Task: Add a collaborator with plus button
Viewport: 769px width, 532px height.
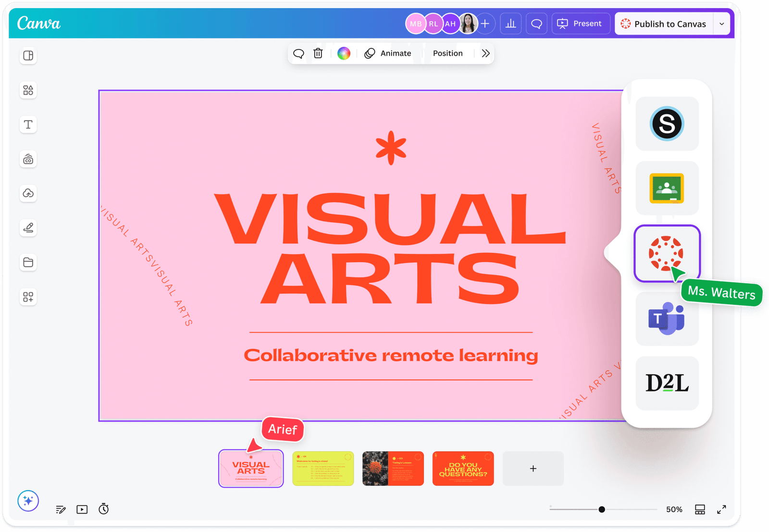Action: coord(485,24)
